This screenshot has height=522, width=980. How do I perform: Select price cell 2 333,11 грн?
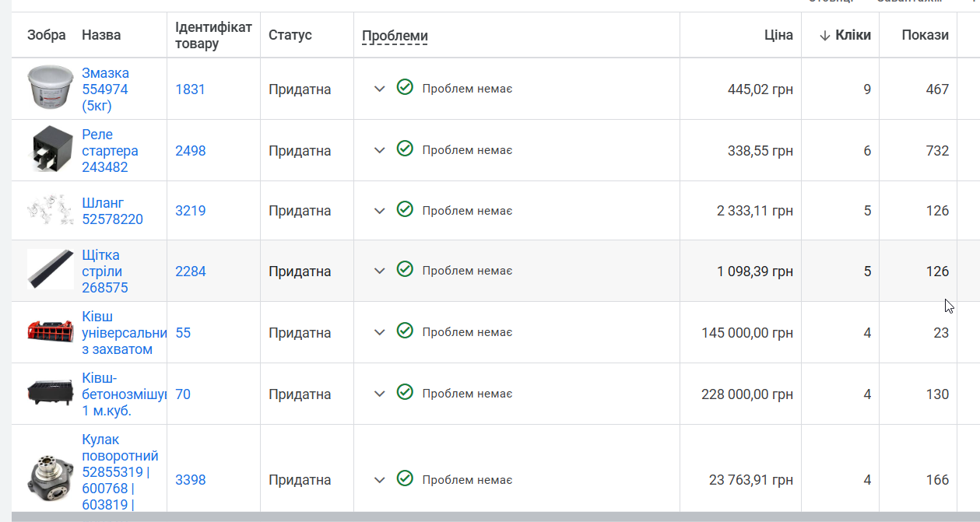[x=755, y=210]
